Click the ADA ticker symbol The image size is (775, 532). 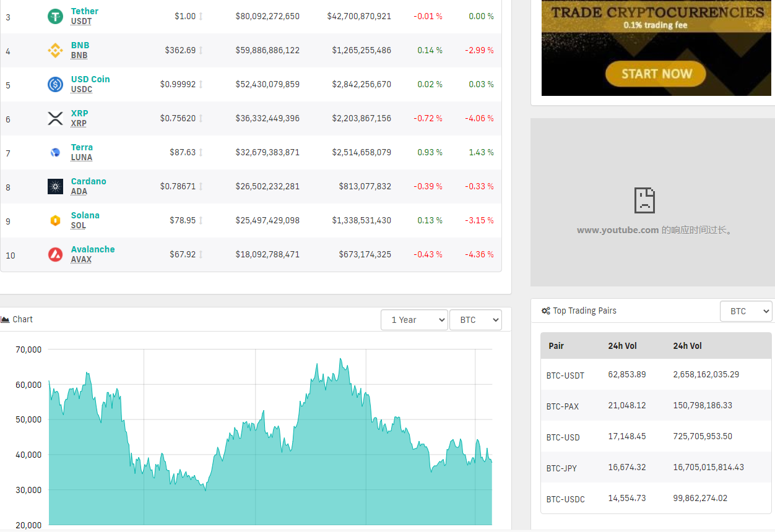pyautogui.click(x=79, y=192)
